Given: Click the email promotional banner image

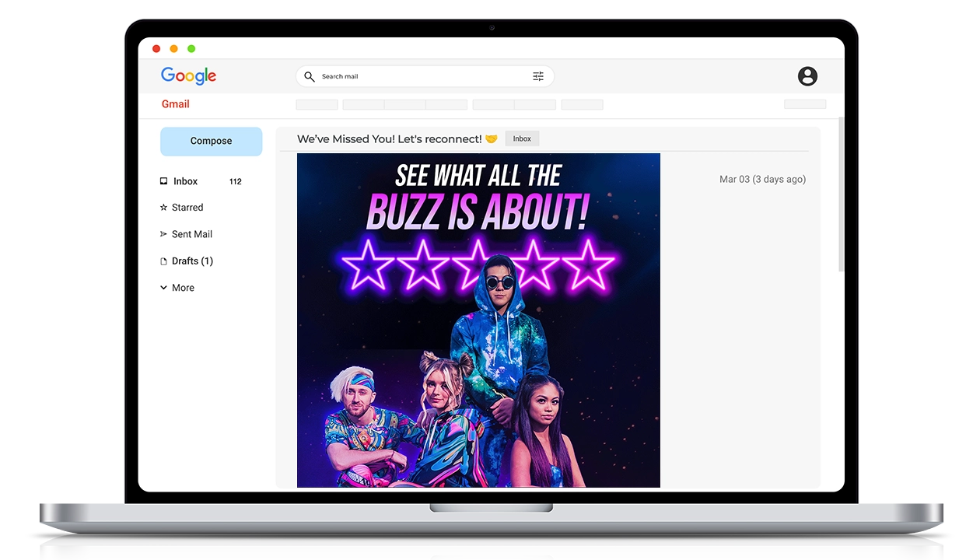Looking at the screenshot, I should 478,320.
